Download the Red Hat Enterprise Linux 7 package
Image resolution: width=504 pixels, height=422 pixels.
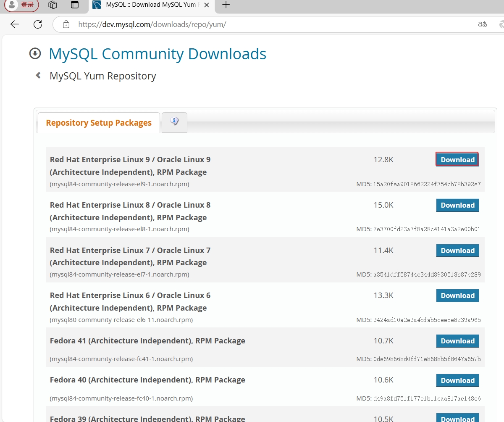click(457, 251)
